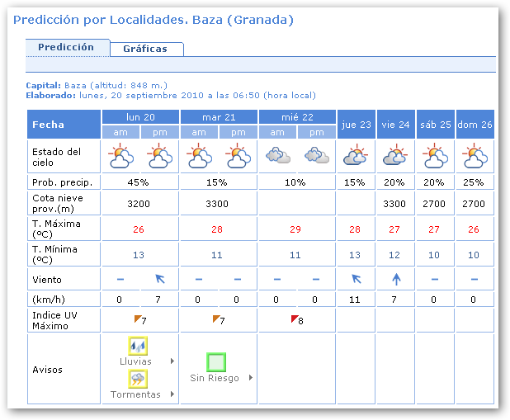Click the 'lun 20' day header
510x420 pixels.
(140, 116)
